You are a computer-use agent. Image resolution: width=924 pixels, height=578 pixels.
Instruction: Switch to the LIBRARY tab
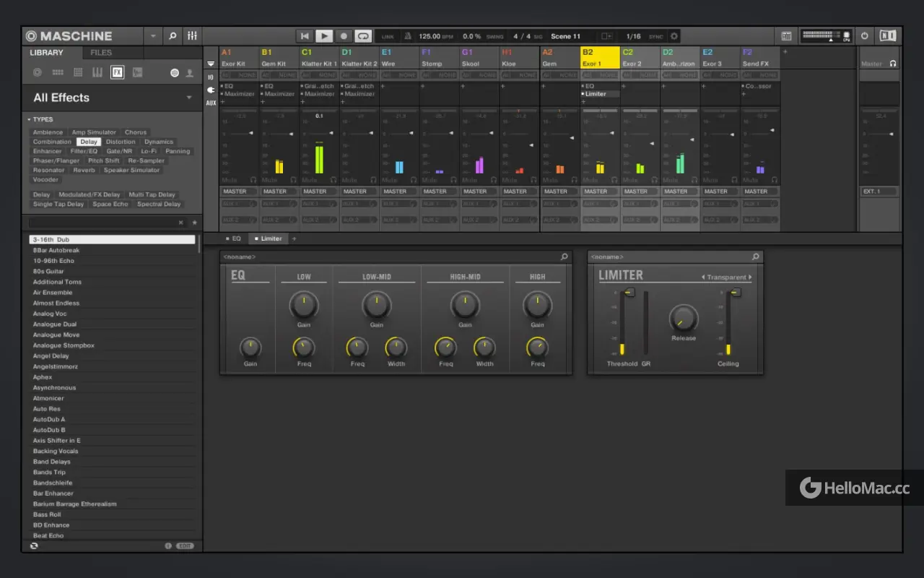click(x=47, y=53)
